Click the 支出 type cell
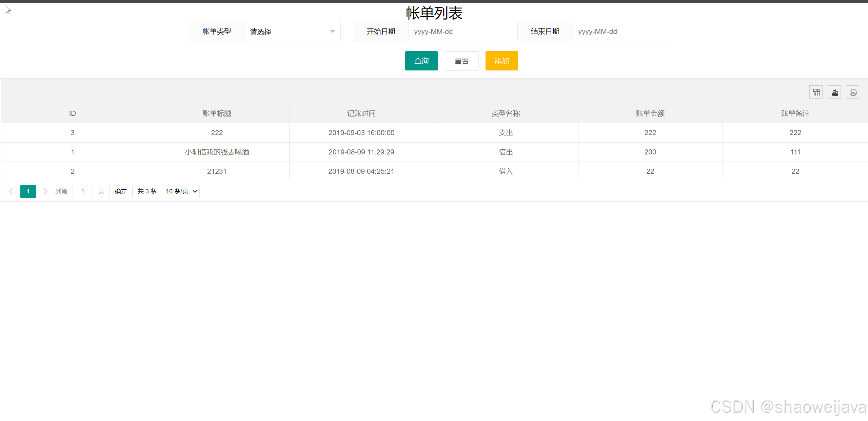 click(x=506, y=133)
